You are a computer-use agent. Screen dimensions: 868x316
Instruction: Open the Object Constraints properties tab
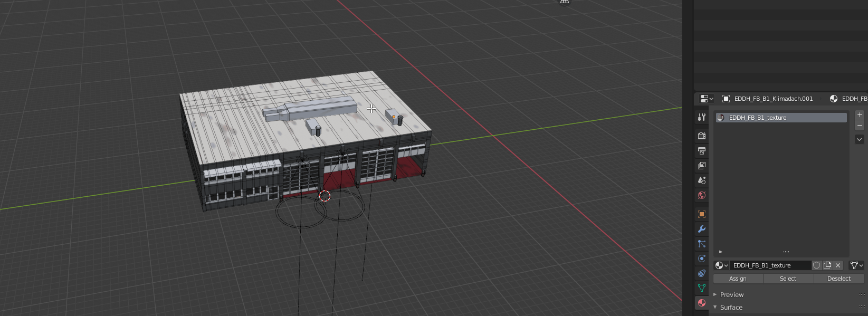tap(701, 273)
